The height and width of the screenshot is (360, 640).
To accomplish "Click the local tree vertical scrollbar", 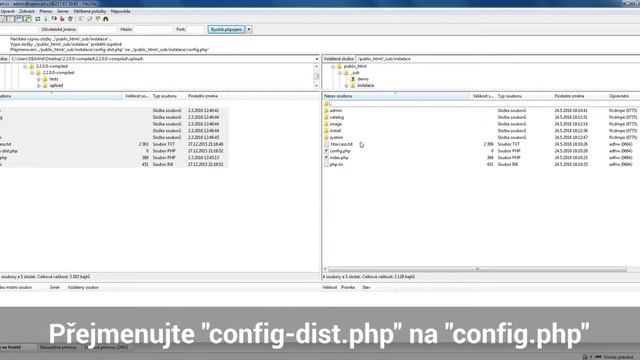I will pos(316,76).
